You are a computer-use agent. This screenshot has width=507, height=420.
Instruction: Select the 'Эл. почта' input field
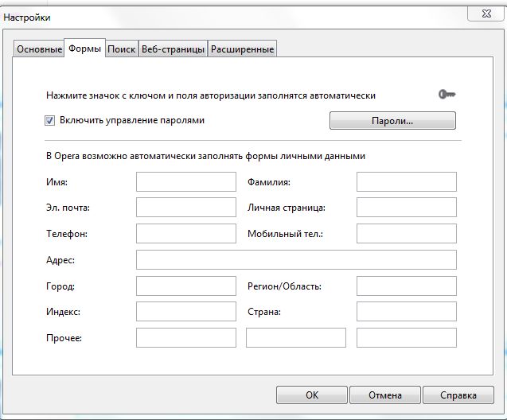[186, 208]
